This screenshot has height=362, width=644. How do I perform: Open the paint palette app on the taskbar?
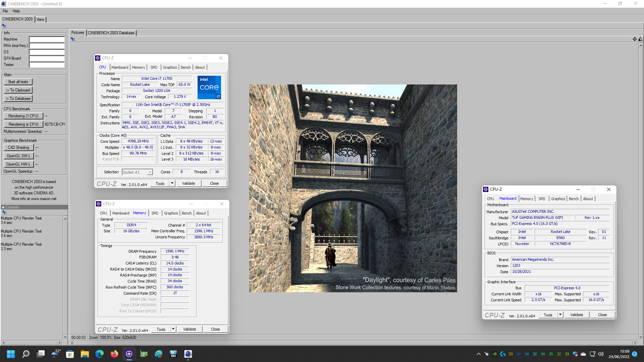[x=159, y=354]
